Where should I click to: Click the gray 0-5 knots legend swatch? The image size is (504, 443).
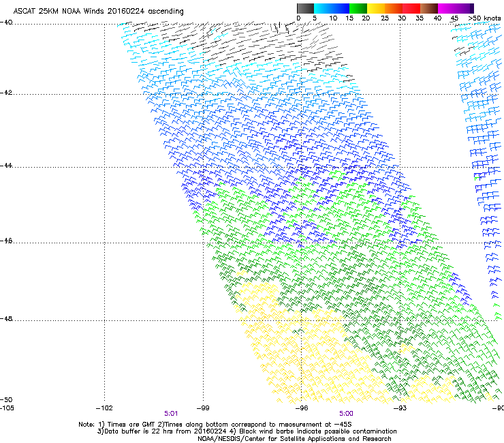(305, 8)
